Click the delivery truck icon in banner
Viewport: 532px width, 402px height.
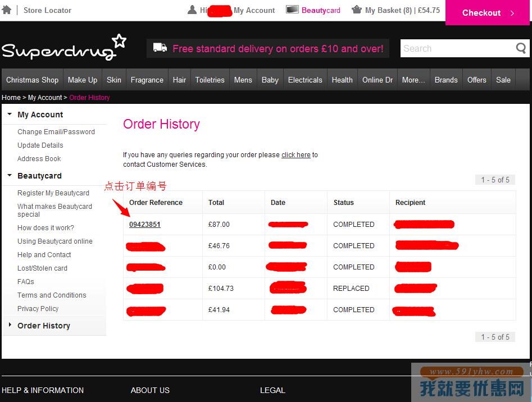pyautogui.click(x=160, y=48)
